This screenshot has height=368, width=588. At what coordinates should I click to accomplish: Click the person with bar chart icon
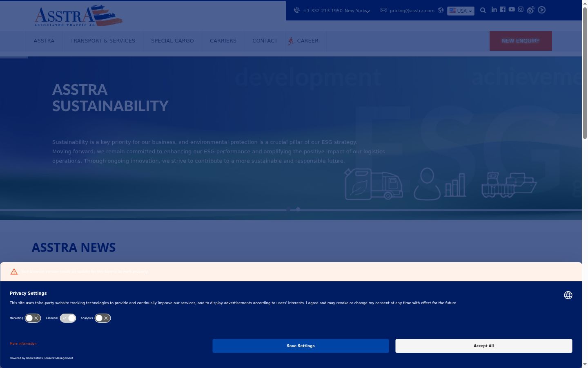440,184
